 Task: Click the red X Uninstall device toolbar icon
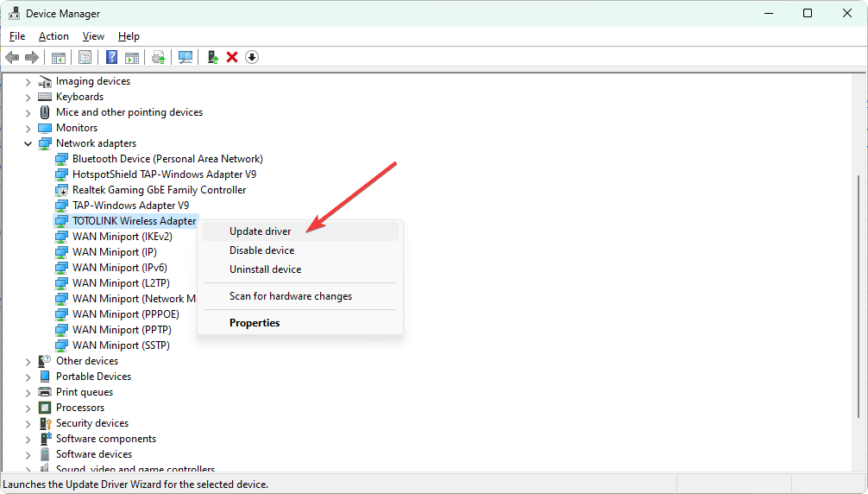232,57
